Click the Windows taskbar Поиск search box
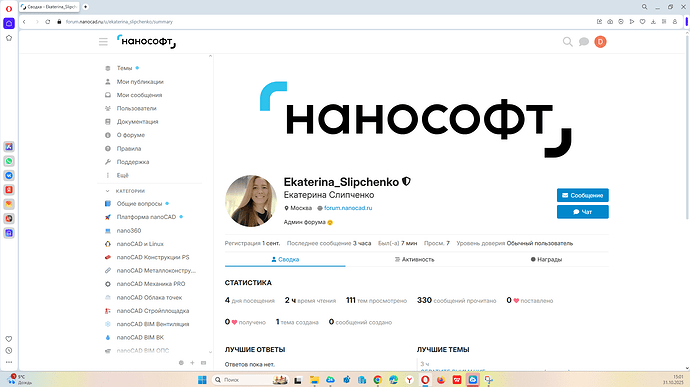 [x=250, y=380]
